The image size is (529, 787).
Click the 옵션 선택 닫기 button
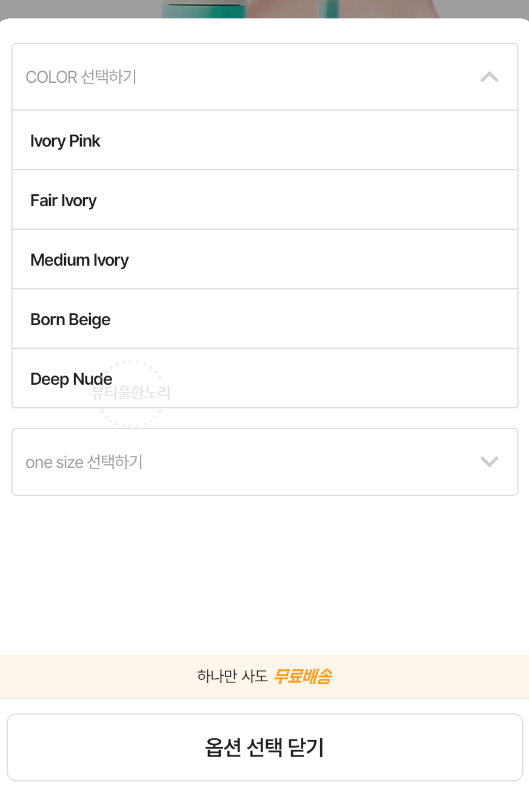(265, 747)
